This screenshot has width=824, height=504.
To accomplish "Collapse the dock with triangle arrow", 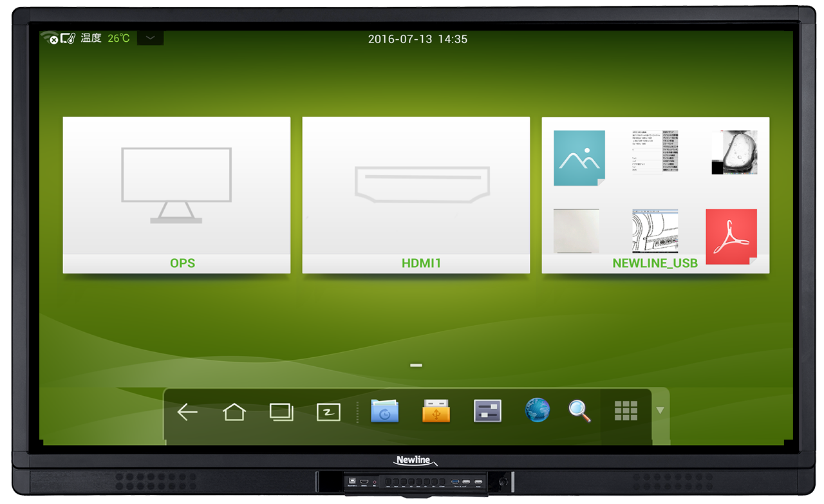I will [660, 411].
